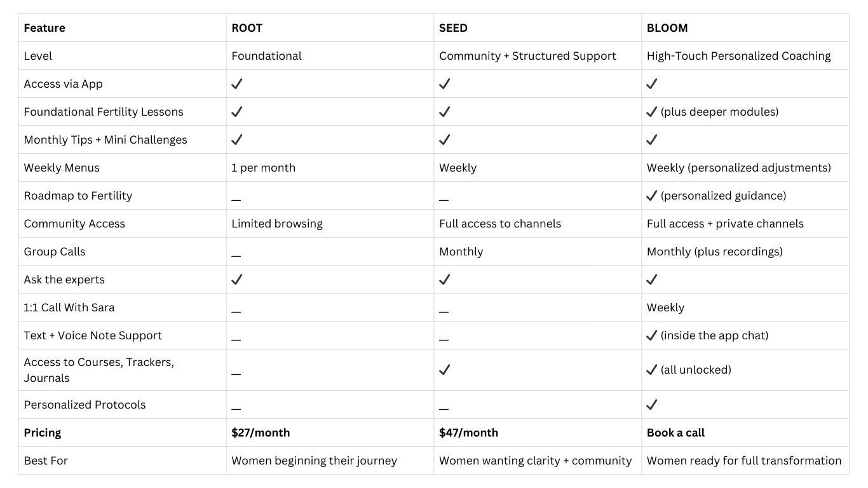Click the $27/month ROOT price

(261, 433)
